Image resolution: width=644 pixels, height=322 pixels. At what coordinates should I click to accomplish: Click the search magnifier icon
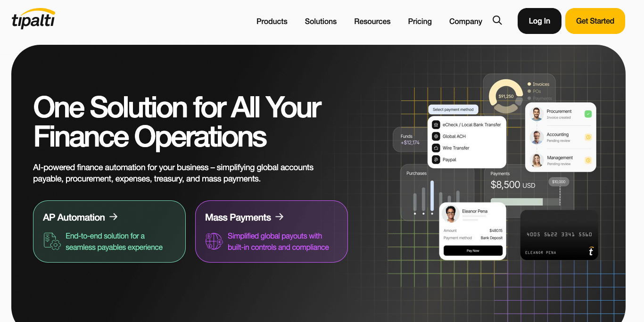coord(497,20)
